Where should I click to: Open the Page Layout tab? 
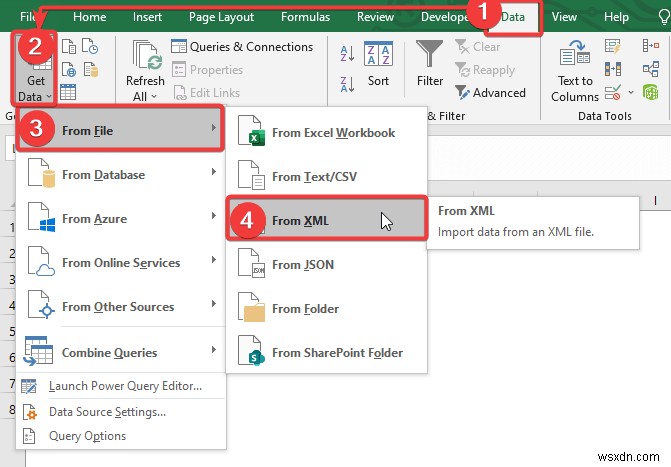221,17
